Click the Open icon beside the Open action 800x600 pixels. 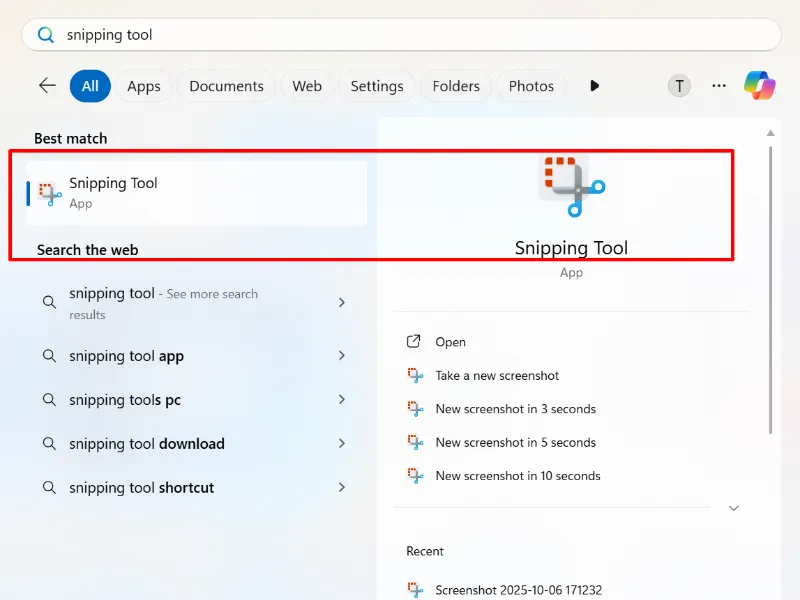(x=414, y=341)
